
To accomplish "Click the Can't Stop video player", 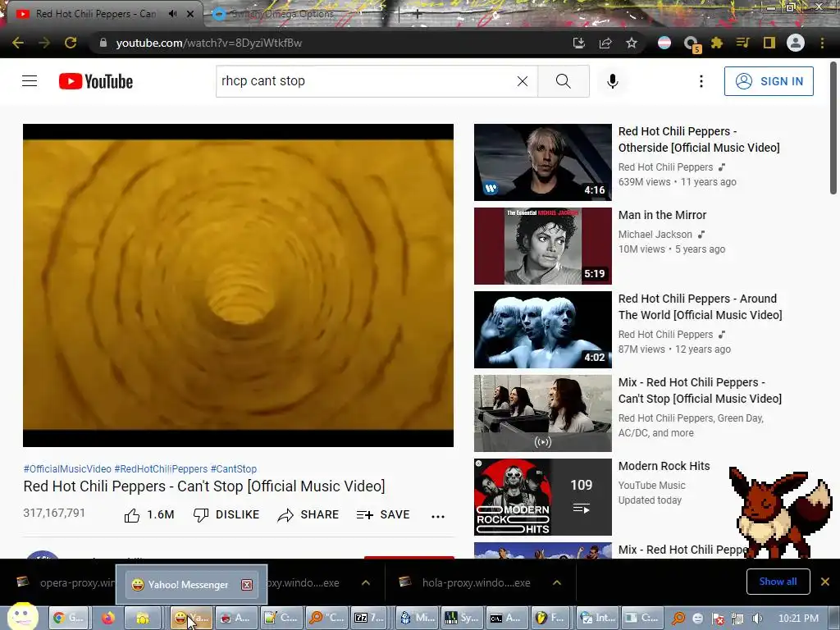I will point(238,285).
